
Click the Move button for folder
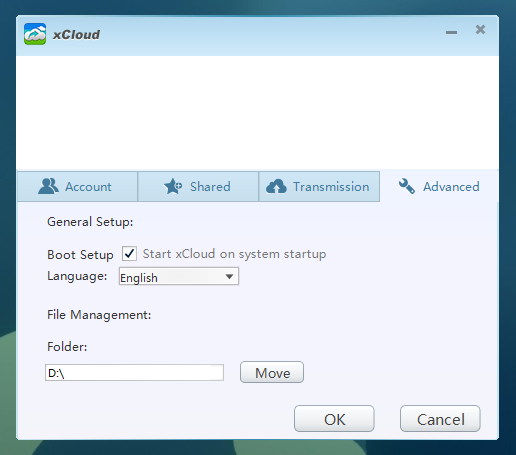[x=272, y=372]
